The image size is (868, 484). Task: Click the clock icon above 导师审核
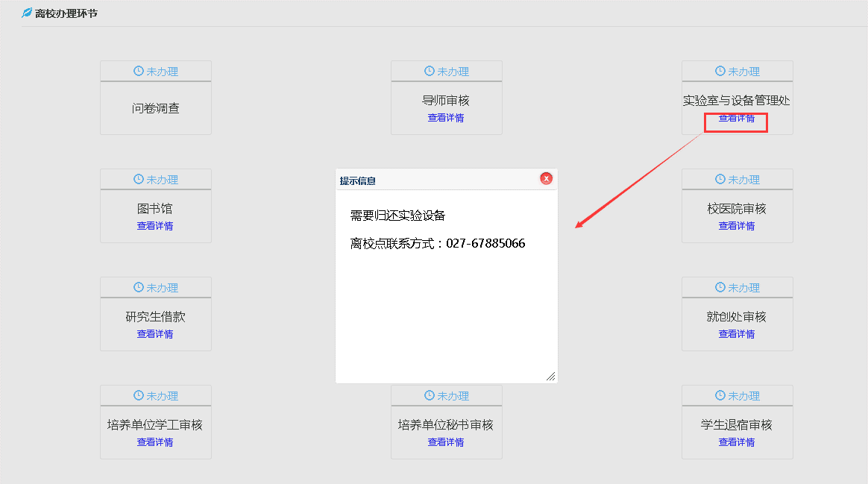point(429,71)
